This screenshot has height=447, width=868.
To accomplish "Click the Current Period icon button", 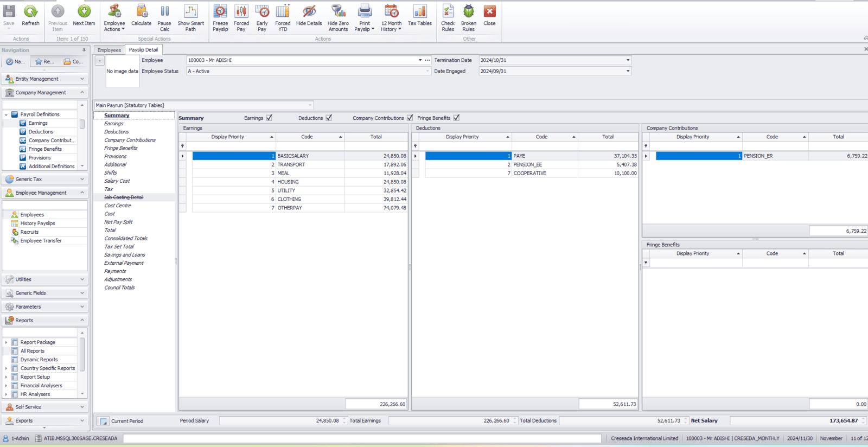I will [x=103, y=421].
